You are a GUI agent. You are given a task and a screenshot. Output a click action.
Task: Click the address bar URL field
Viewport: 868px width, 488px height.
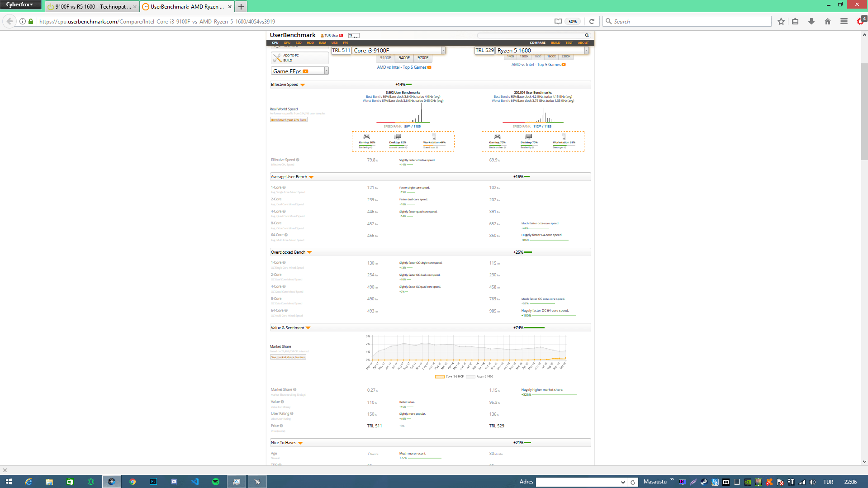click(294, 21)
